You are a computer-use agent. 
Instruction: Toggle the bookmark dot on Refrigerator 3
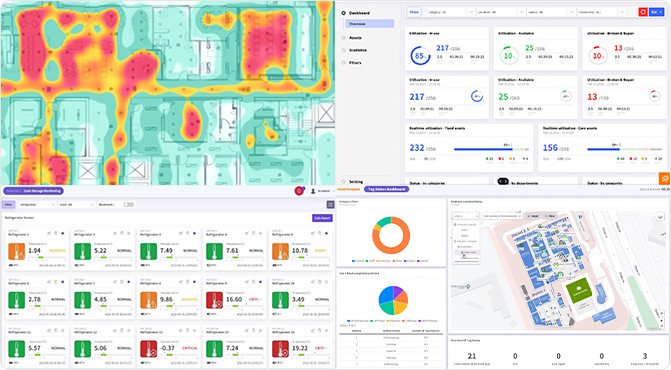194,234
